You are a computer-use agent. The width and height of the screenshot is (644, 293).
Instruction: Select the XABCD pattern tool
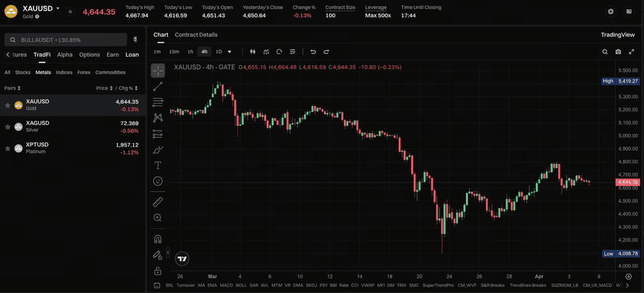point(158,118)
